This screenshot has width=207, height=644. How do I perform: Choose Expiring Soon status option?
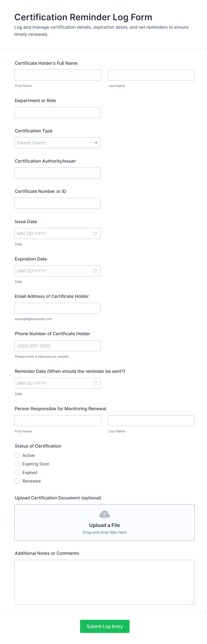(17, 464)
